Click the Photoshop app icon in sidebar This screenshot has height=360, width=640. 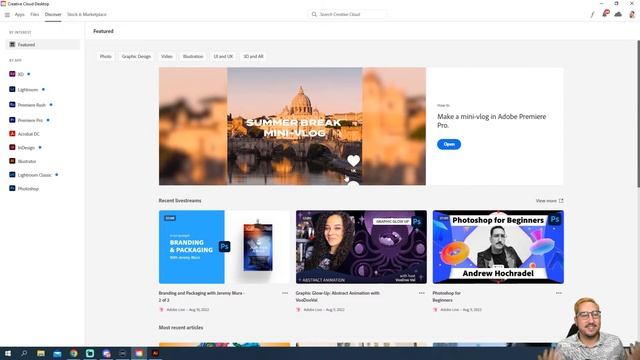click(12, 188)
